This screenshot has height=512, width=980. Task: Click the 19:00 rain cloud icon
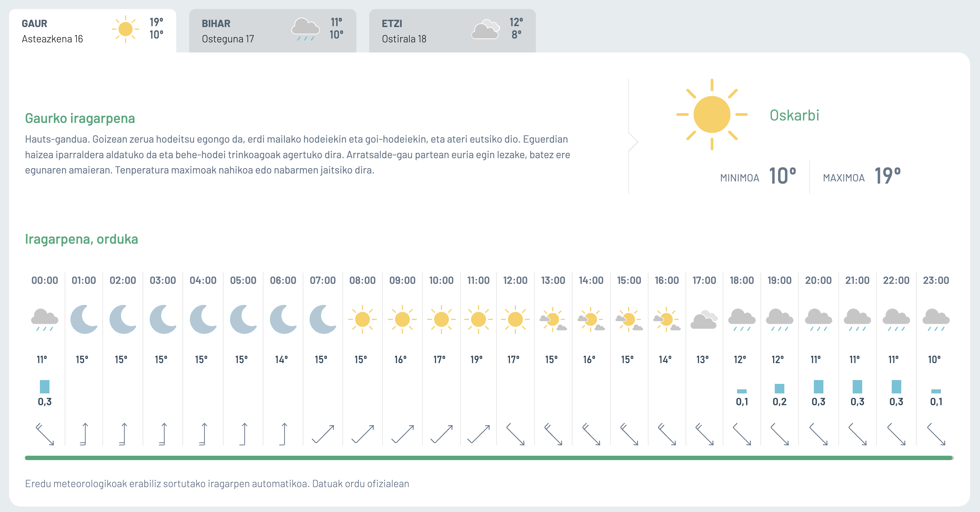[x=779, y=320]
